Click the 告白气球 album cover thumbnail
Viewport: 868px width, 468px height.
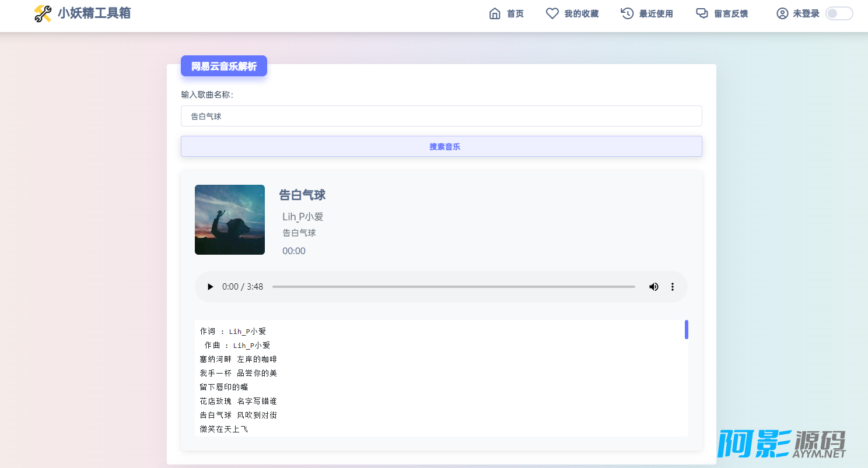pos(230,220)
